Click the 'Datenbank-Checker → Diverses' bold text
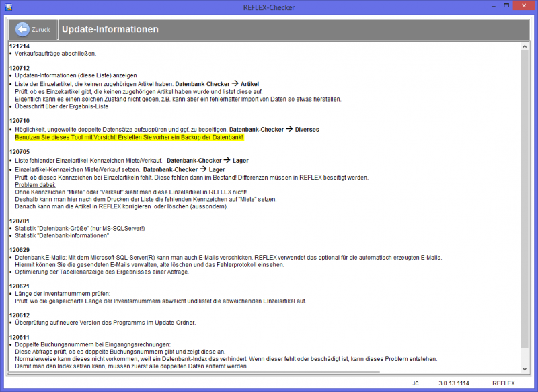 [x=274, y=129]
